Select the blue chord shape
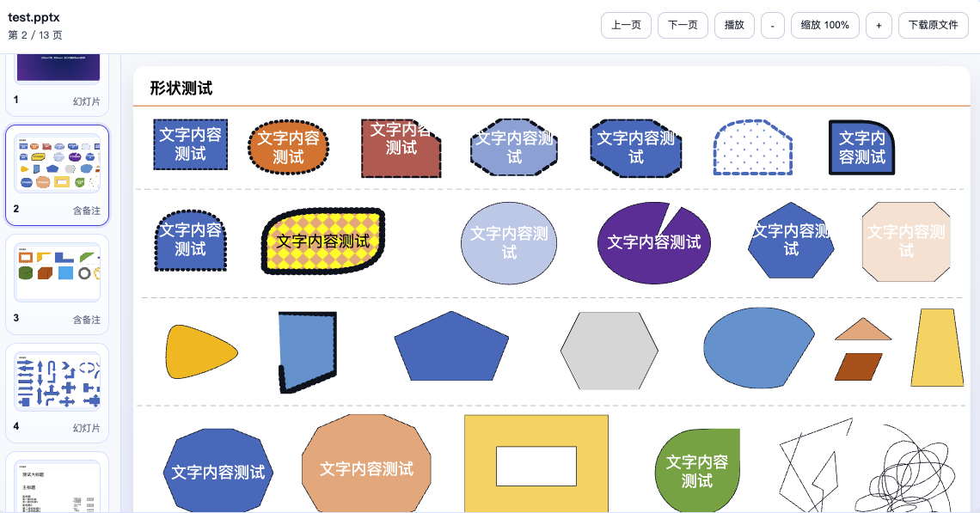The height and width of the screenshot is (513, 980). click(x=759, y=347)
